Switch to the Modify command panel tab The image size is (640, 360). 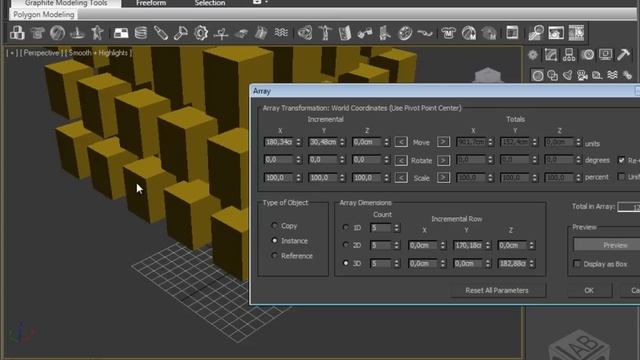point(551,55)
